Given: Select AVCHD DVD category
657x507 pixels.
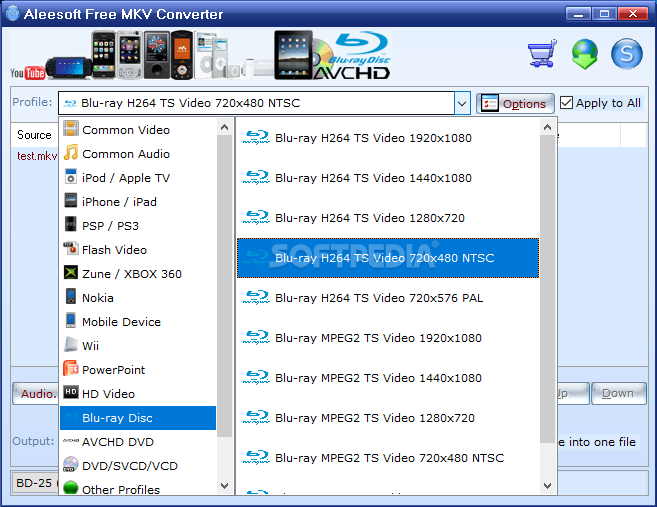Looking at the screenshot, I should [138, 442].
